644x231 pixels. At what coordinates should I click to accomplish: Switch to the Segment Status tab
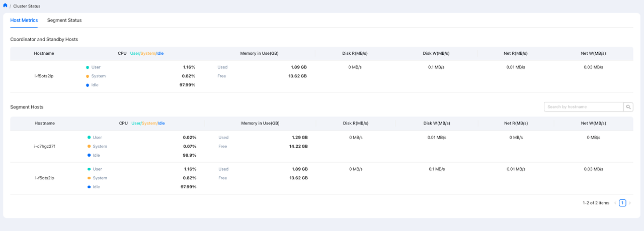pos(64,20)
